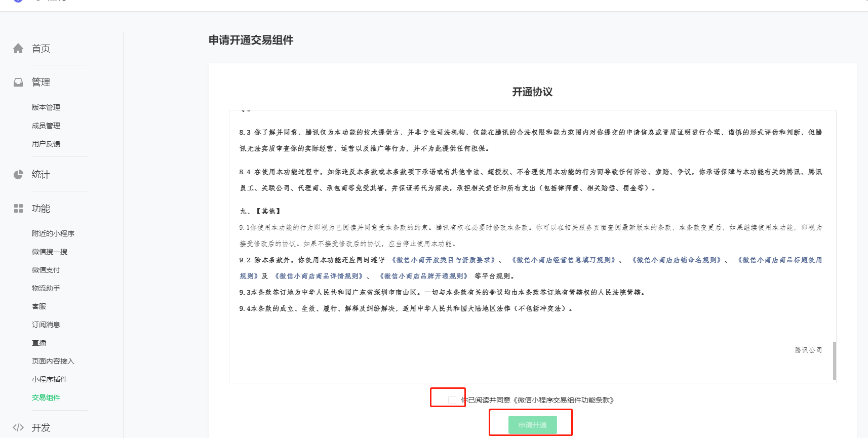Open 直播 in sidebar
This screenshot has height=438, width=868.
pos(39,343)
